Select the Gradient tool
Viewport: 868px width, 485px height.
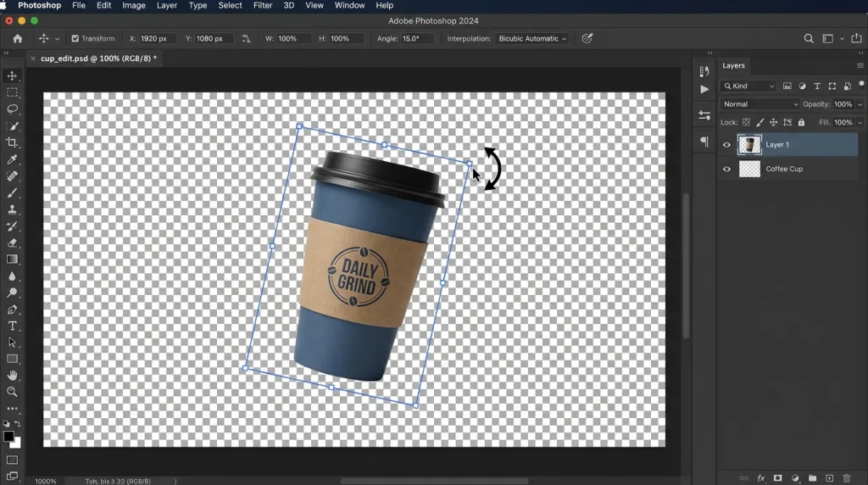pyautogui.click(x=12, y=259)
